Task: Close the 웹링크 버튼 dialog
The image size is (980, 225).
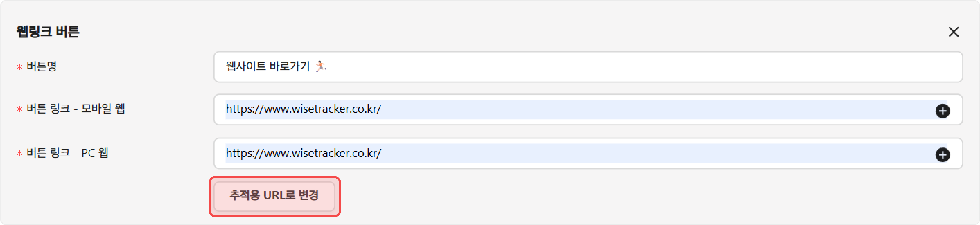Action: pos(953,32)
